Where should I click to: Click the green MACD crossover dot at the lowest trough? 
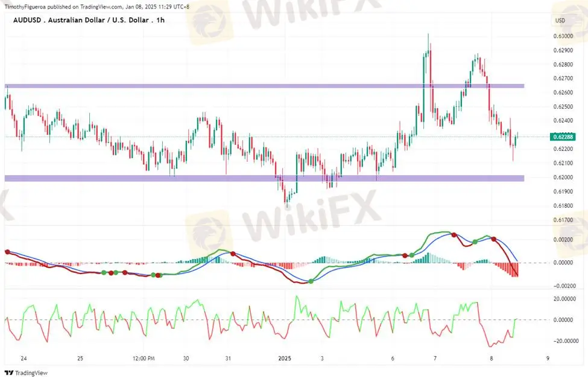pyautogui.click(x=311, y=281)
